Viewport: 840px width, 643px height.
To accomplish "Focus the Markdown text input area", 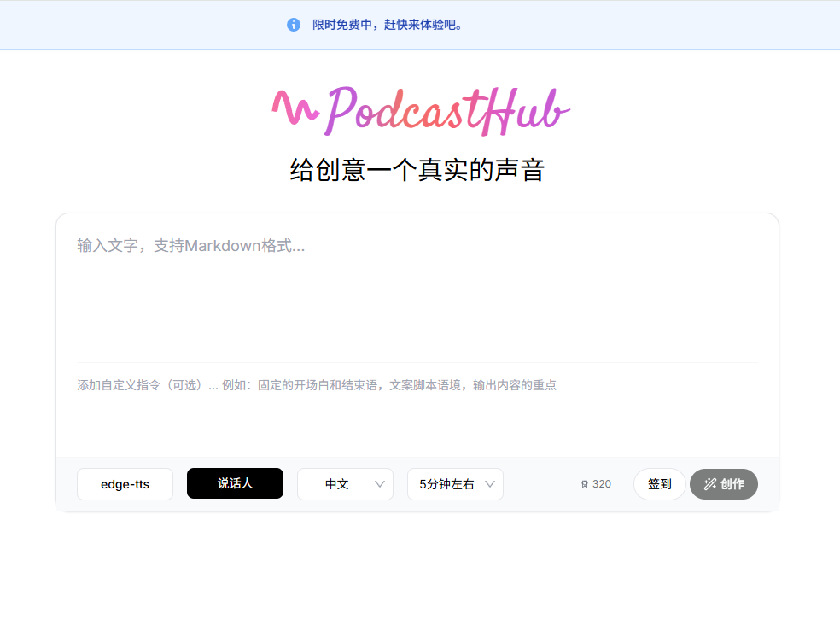I will point(417,295).
